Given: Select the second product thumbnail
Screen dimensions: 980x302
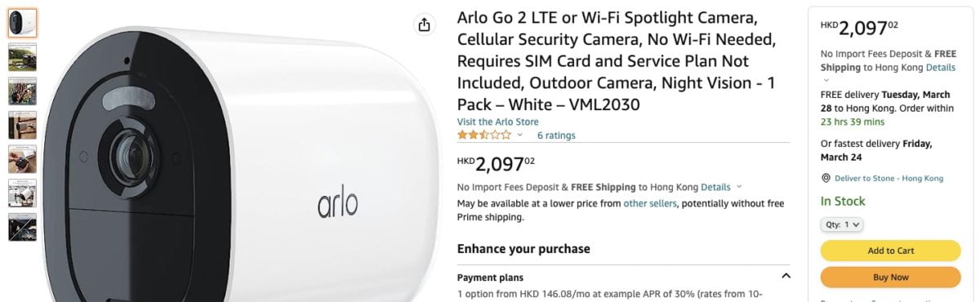Looking at the screenshot, I should coord(22,56).
